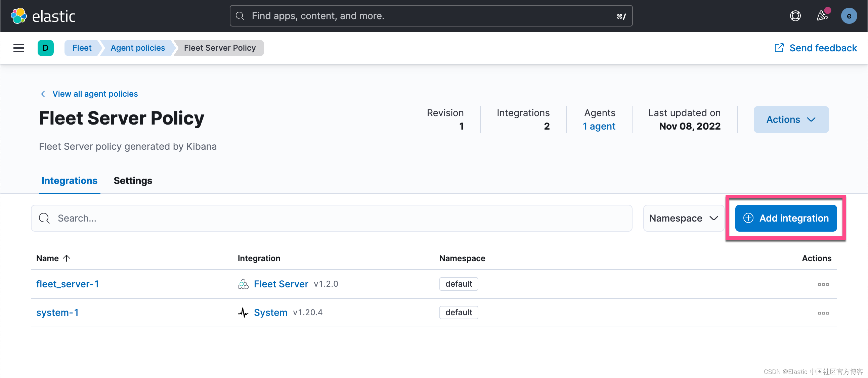The height and width of the screenshot is (378, 868).
Task: Open the 1 agent link
Action: pos(599,126)
